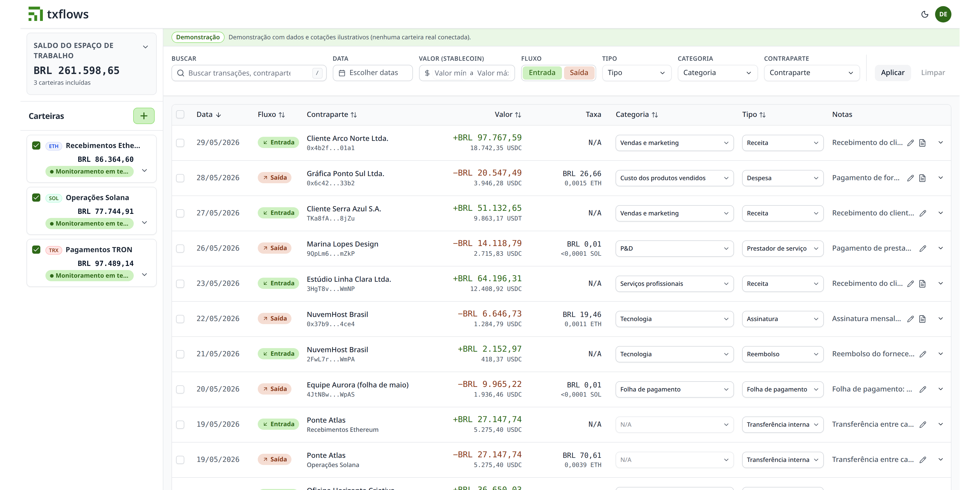The height and width of the screenshot is (490, 980).
Task: Expand the Equipe Aurora transaction row
Action: pos(940,389)
